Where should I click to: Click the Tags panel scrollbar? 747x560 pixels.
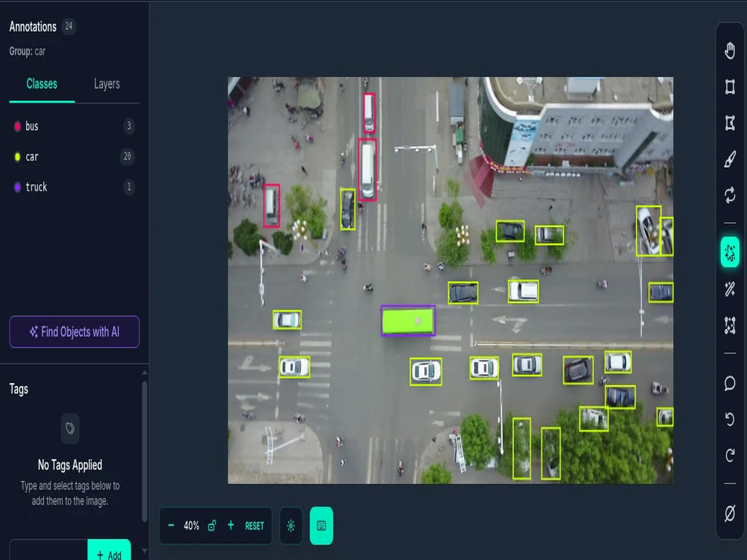(x=144, y=451)
